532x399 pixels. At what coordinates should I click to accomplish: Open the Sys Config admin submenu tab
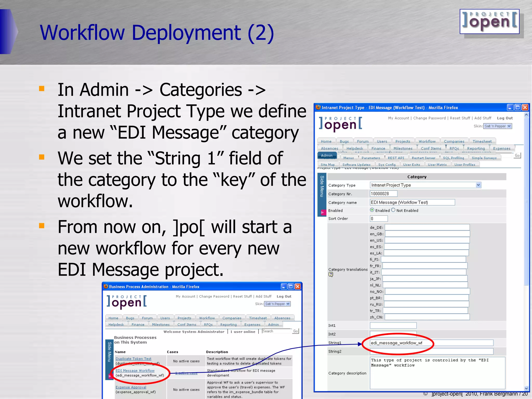pyautogui.click(x=387, y=164)
